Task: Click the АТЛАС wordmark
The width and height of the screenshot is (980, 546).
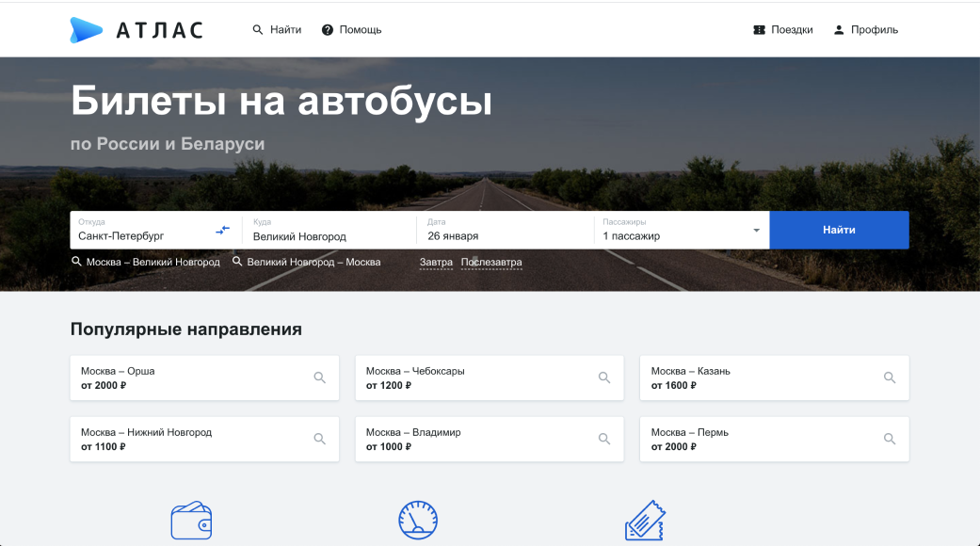Action: [160, 30]
